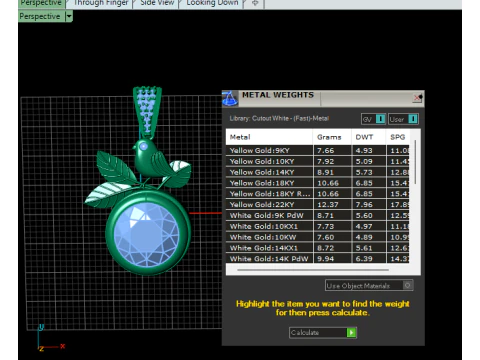Open the Perspective viewport label menu arrow
The height and width of the screenshot is (360, 480).
point(69,16)
